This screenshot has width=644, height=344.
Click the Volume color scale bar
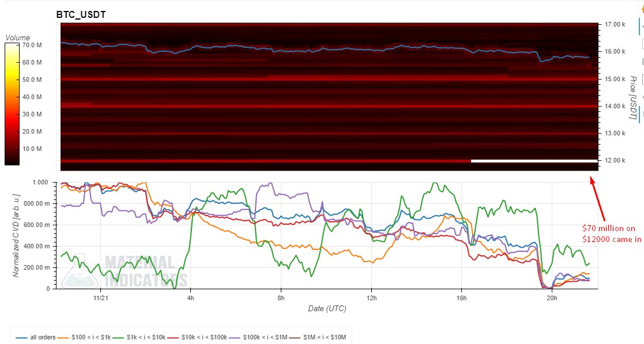[x=12, y=104]
